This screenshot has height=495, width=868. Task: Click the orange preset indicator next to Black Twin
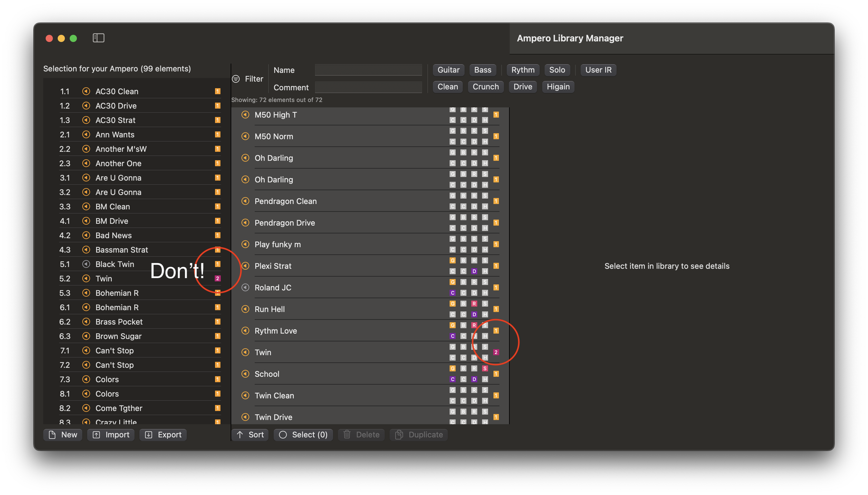tap(219, 264)
